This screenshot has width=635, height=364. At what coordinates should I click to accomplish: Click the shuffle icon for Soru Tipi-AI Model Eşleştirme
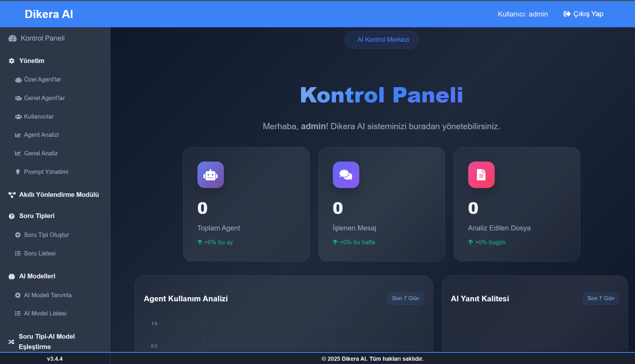[x=11, y=342]
